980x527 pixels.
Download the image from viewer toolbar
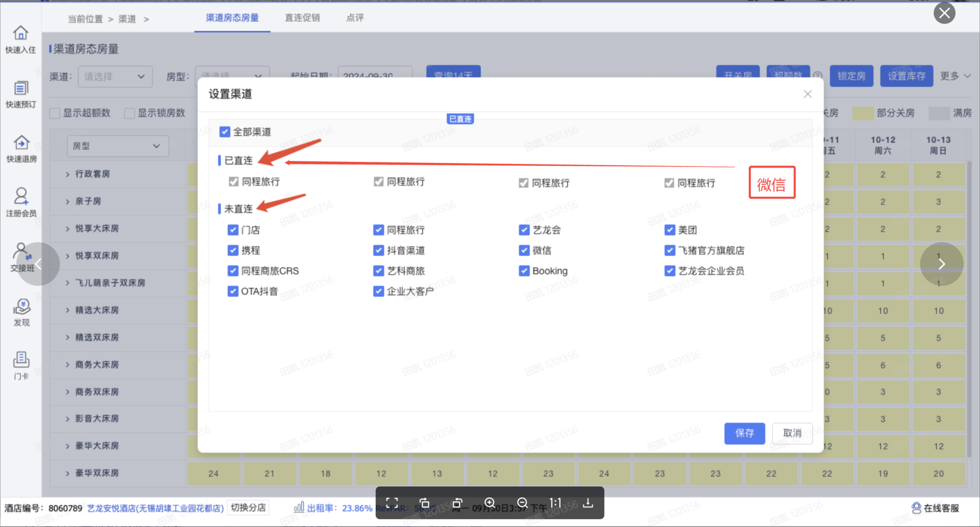click(x=588, y=503)
